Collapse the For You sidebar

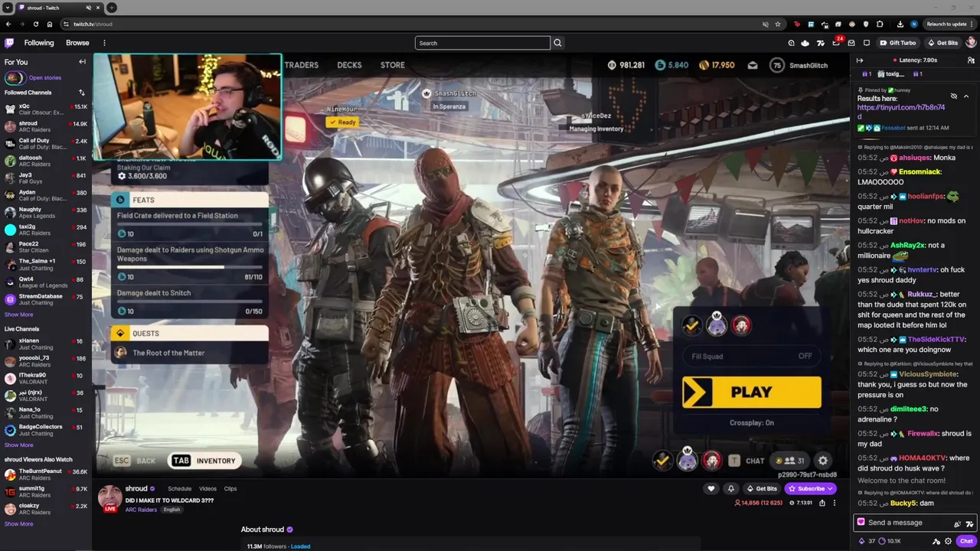coord(82,62)
